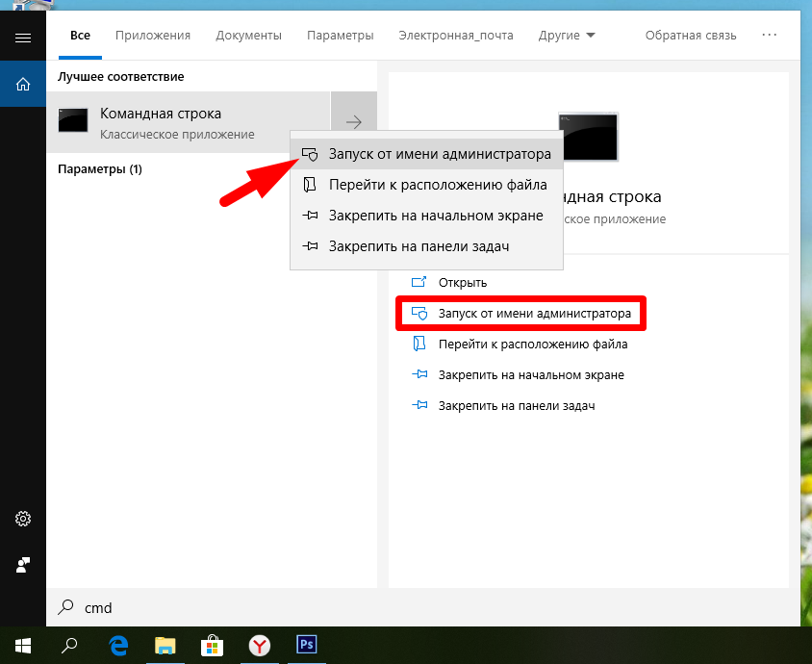Expand the Другие dropdown
This screenshot has width=812, height=664.
click(567, 36)
